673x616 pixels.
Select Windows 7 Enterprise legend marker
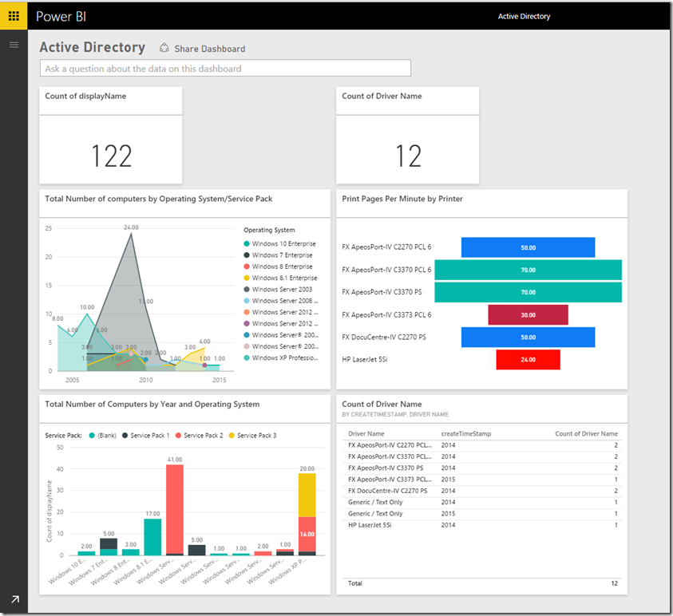247,255
